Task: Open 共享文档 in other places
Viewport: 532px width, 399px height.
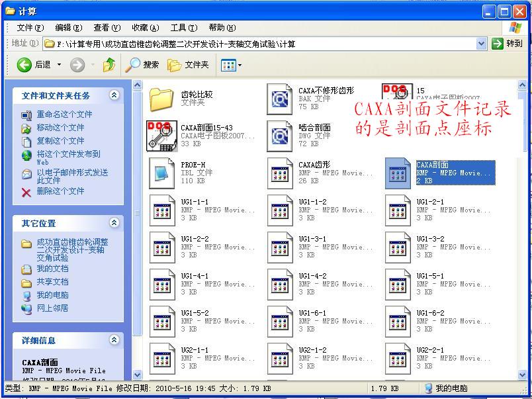Action: [x=52, y=282]
